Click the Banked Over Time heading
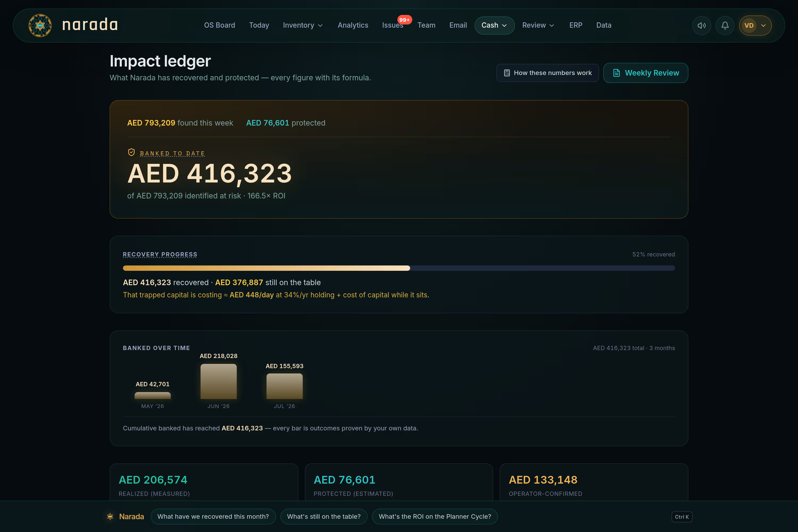The image size is (798, 532). tap(156, 348)
